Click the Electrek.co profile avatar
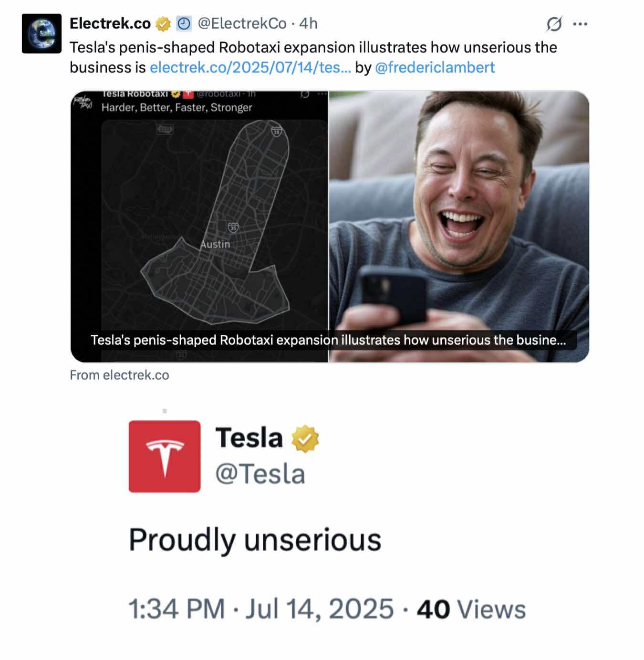644x660 pixels. click(x=42, y=33)
